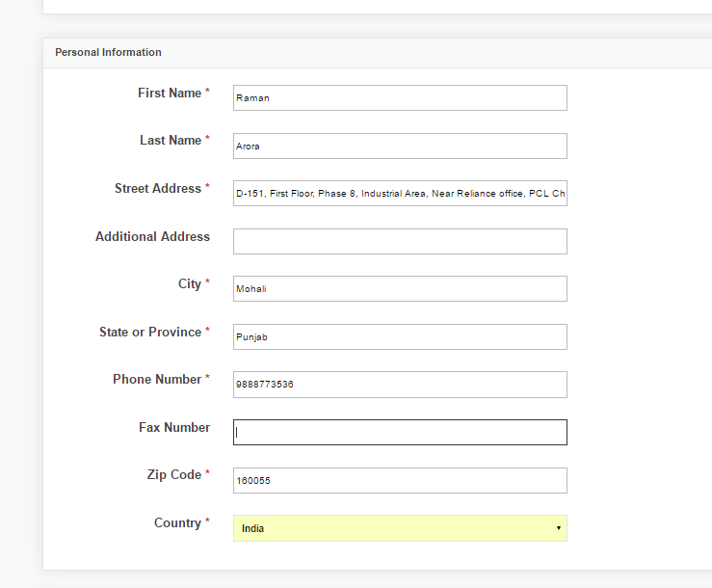Click the Street Address label

click(x=158, y=188)
